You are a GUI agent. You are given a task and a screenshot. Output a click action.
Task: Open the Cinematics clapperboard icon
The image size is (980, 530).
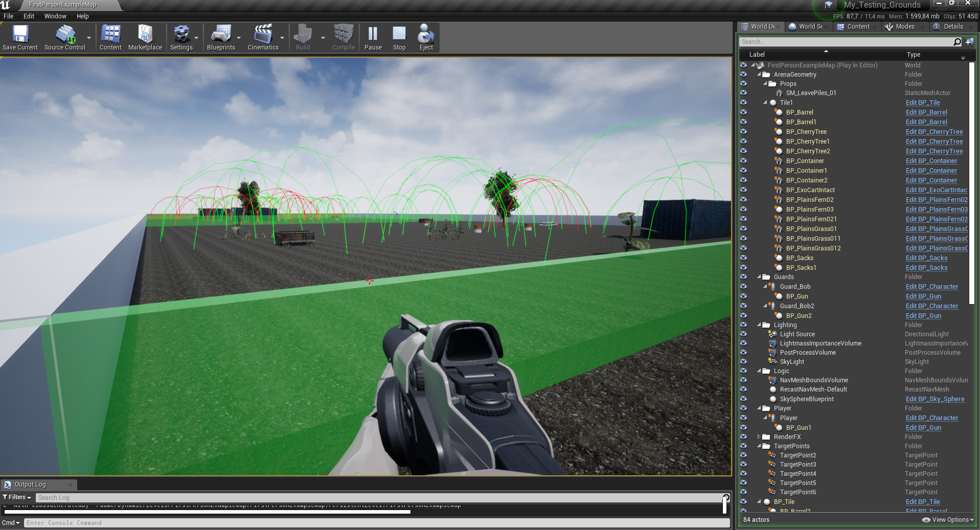[x=263, y=34]
